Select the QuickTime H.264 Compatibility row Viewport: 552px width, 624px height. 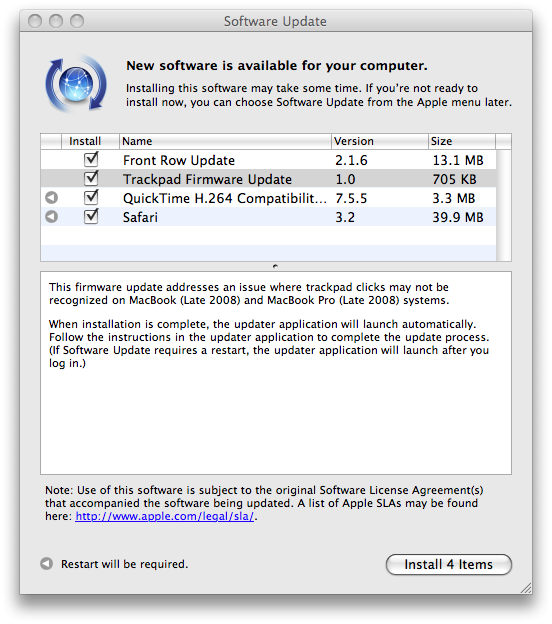pyautogui.click(x=268, y=198)
